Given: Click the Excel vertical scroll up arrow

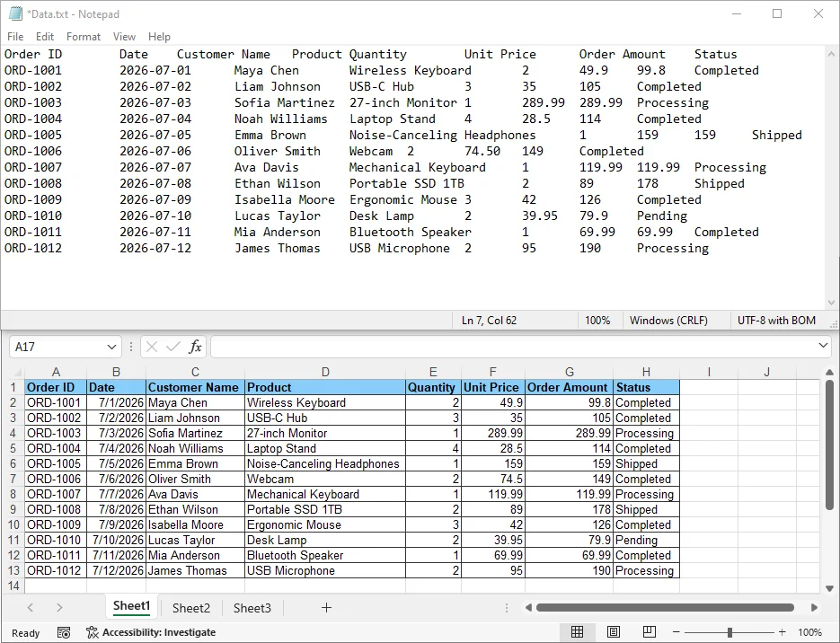Looking at the screenshot, I should pyautogui.click(x=829, y=372).
